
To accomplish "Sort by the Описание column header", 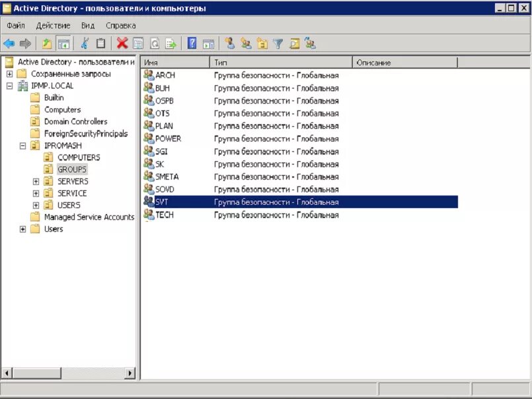I will pos(405,63).
